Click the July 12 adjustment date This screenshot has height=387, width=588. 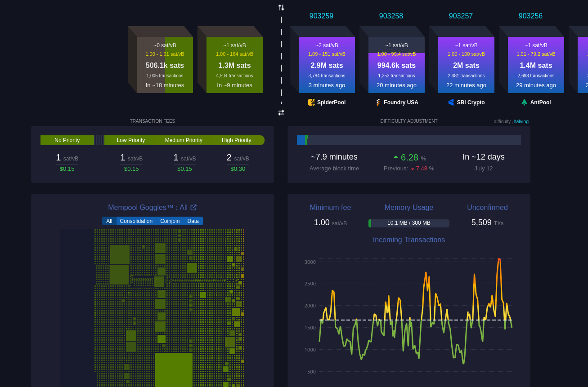pyautogui.click(x=484, y=169)
